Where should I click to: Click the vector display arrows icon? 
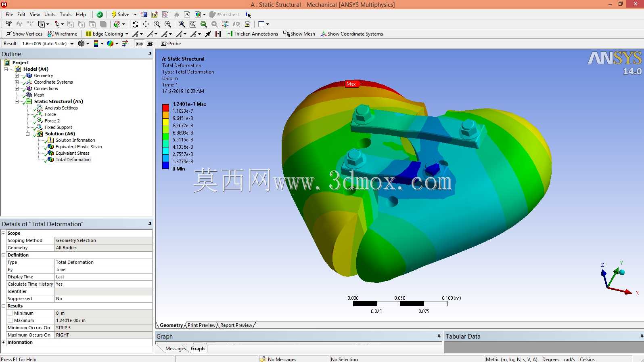[125, 44]
